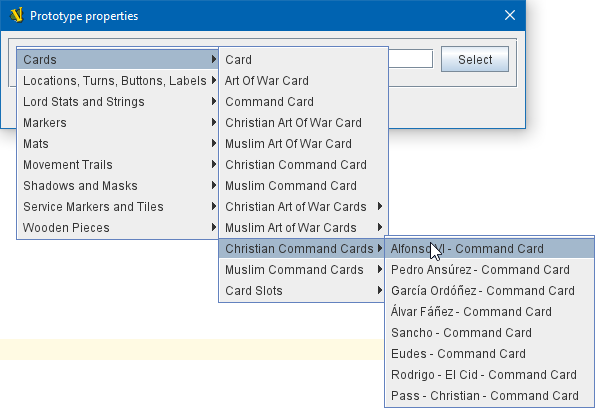
Task: Close the Prototype properties dialog
Action: [510, 16]
